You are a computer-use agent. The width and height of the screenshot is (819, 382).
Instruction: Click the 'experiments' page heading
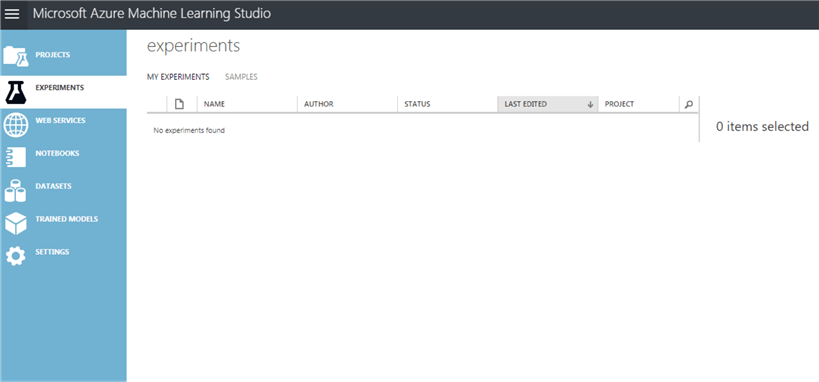click(193, 46)
